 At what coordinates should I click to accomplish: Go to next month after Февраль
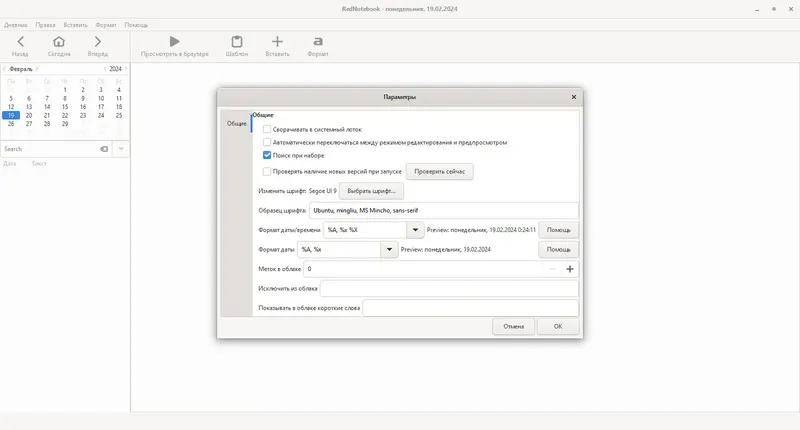click(x=37, y=69)
